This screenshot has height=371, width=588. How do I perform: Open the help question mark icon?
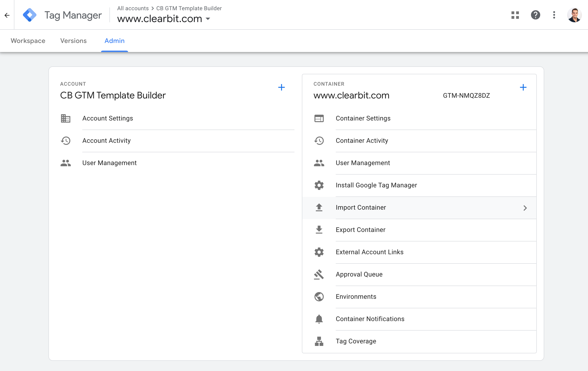(535, 15)
